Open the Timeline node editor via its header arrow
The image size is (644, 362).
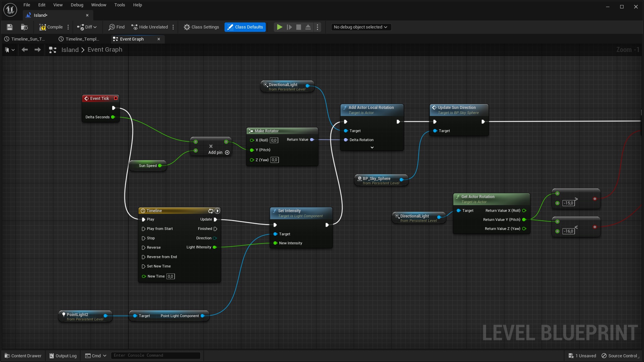tap(217, 211)
